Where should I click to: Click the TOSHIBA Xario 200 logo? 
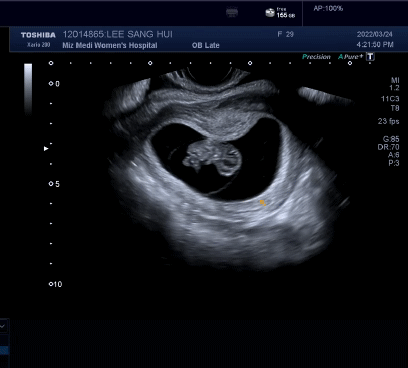[x=38, y=39]
